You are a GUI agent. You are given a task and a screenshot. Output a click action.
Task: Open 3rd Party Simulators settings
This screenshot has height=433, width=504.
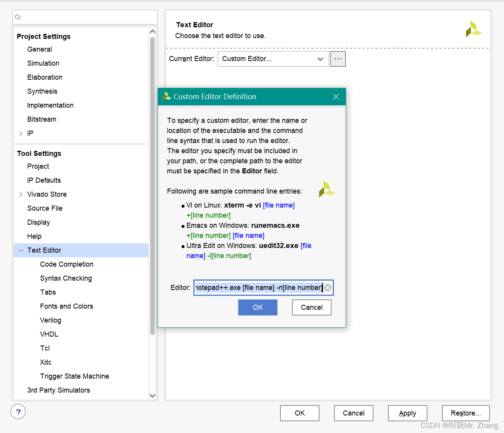(58, 390)
